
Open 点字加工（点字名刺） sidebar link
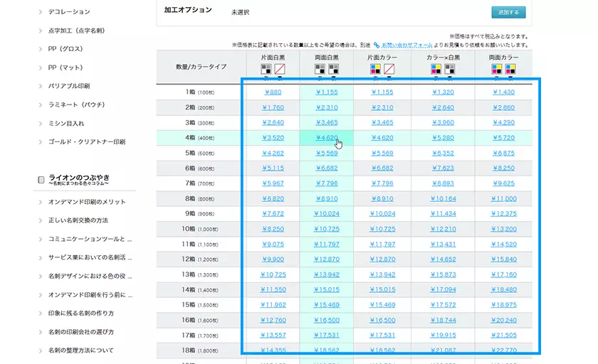[76, 31]
